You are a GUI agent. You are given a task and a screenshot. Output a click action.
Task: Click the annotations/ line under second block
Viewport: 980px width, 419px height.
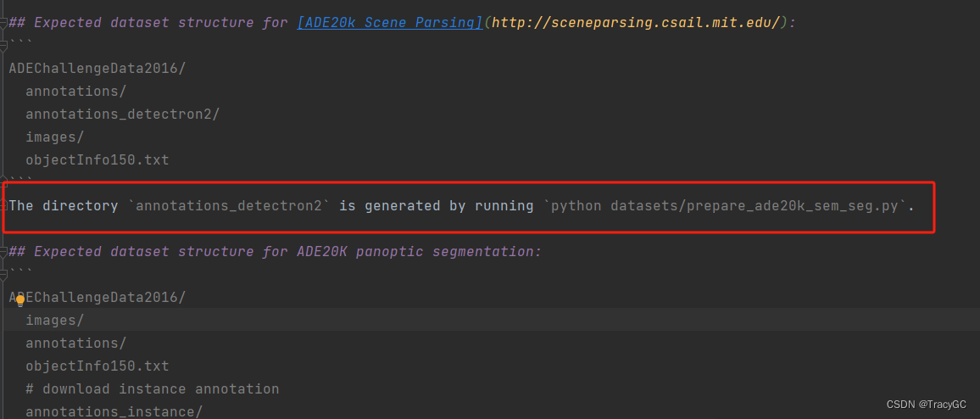(75, 343)
